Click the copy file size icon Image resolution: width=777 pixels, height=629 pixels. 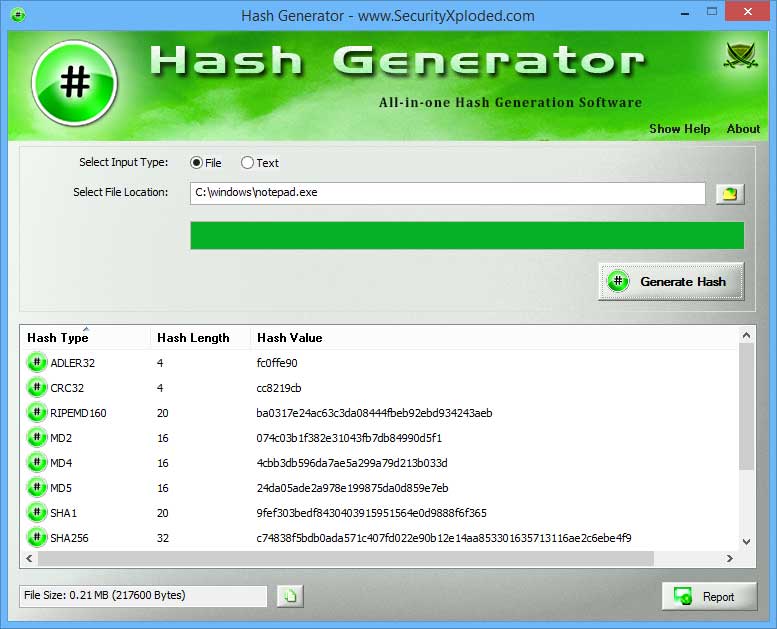point(290,596)
